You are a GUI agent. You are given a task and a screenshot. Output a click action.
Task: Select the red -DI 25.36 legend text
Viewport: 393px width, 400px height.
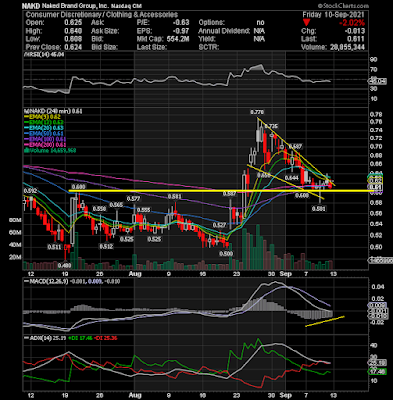(x=105, y=338)
